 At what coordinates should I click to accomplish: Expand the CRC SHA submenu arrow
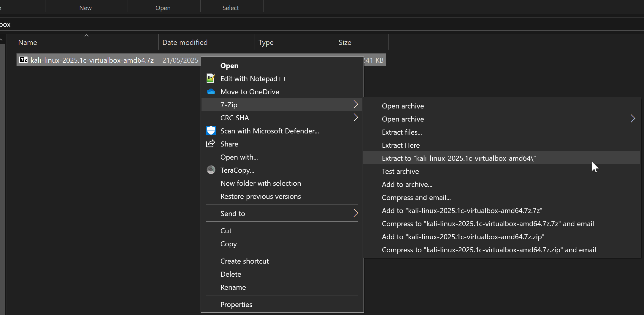[356, 117]
